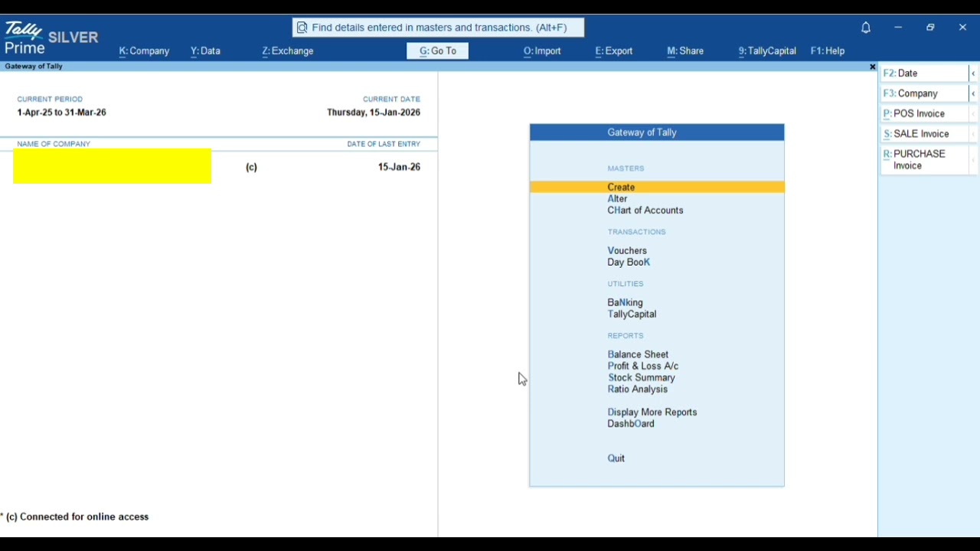
Task: Close Gateway of Tally with the X icon
Action: (x=872, y=67)
